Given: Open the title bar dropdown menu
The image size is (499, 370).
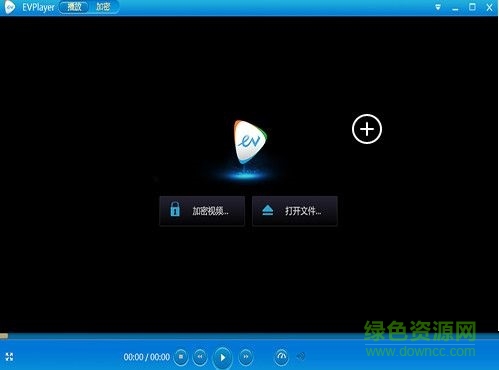Looking at the screenshot, I should click(438, 7).
